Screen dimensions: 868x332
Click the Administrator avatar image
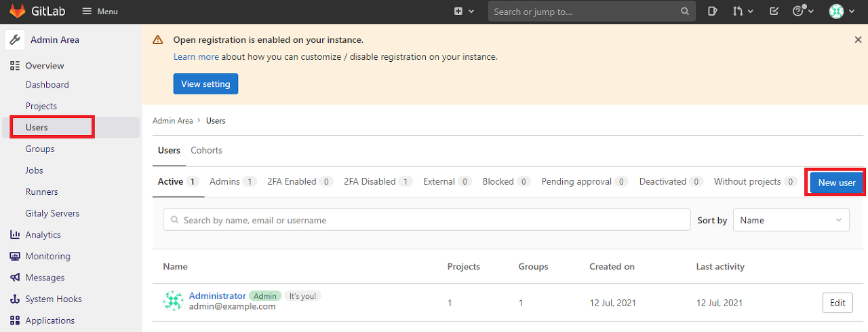coord(174,301)
